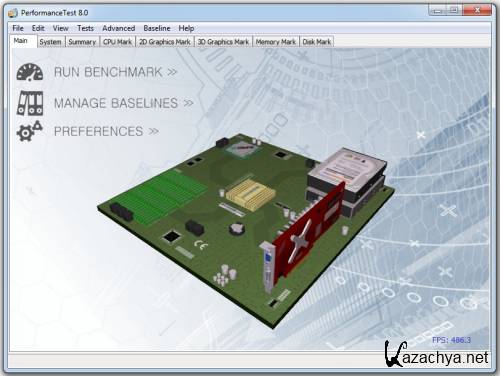Switch to the 3D Graphics Mark tab
The height and width of the screenshot is (376, 500).
coord(223,42)
